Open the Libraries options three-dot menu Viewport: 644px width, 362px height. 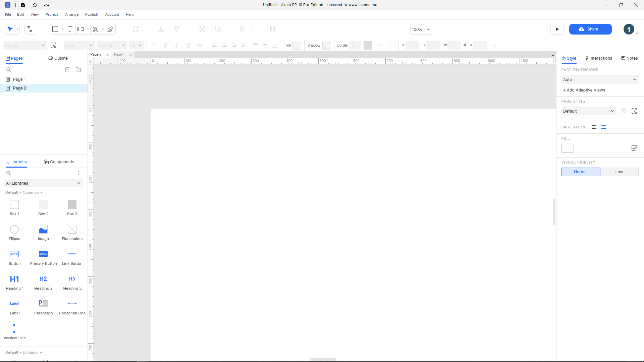click(x=78, y=173)
